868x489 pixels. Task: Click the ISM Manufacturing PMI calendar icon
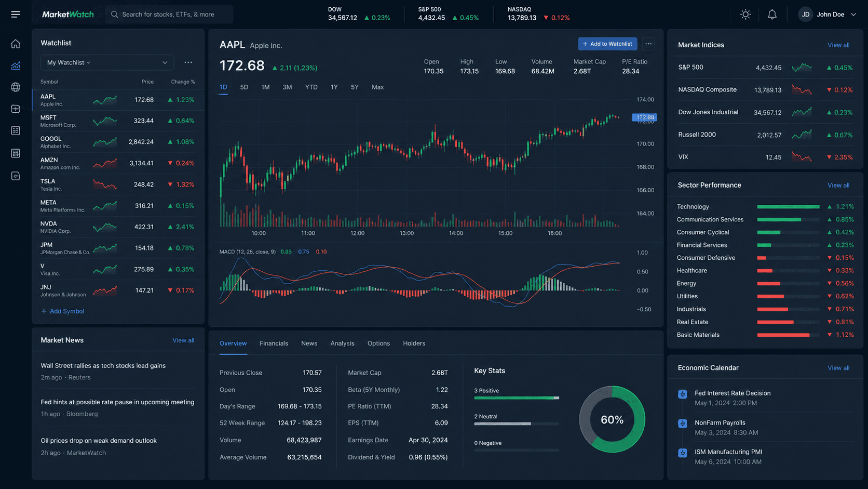click(x=683, y=453)
